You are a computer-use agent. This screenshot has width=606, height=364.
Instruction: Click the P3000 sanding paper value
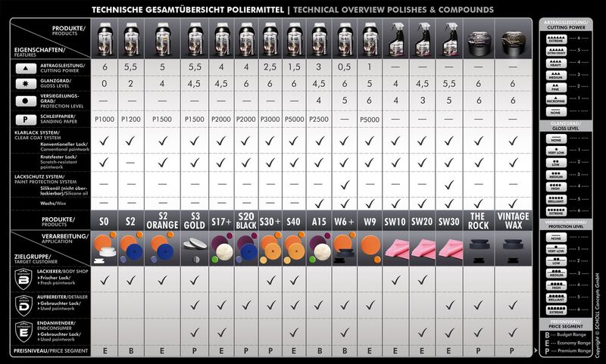pyautogui.click(x=270, y=120)
